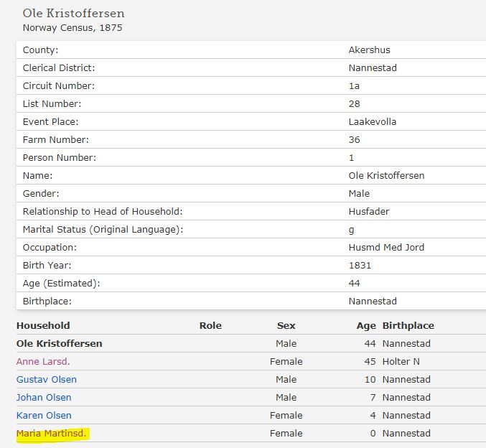Select Maria Martinsd. birthplace Nannestad
This screenshot has width=486, height=448.
pyautogui.click(x=406, y=434)
